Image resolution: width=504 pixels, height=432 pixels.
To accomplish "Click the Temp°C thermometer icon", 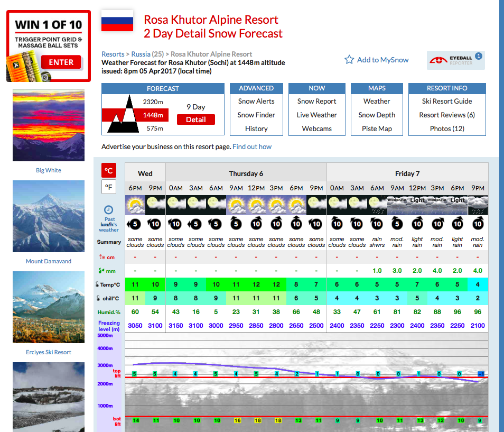I will (97, 284).
